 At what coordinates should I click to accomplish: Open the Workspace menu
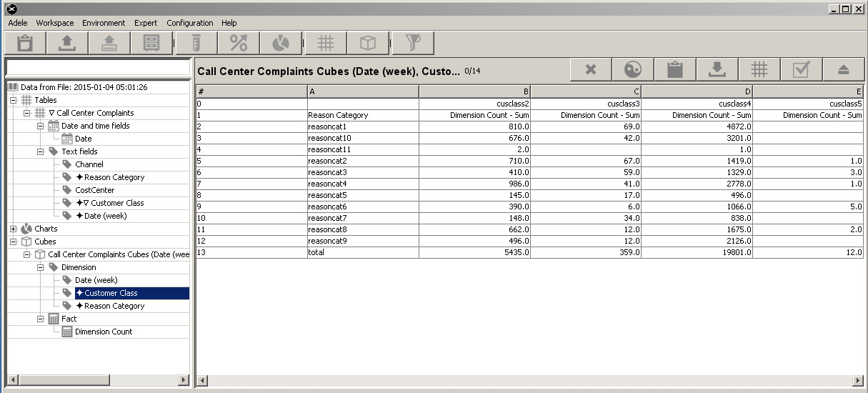[55, 23]
